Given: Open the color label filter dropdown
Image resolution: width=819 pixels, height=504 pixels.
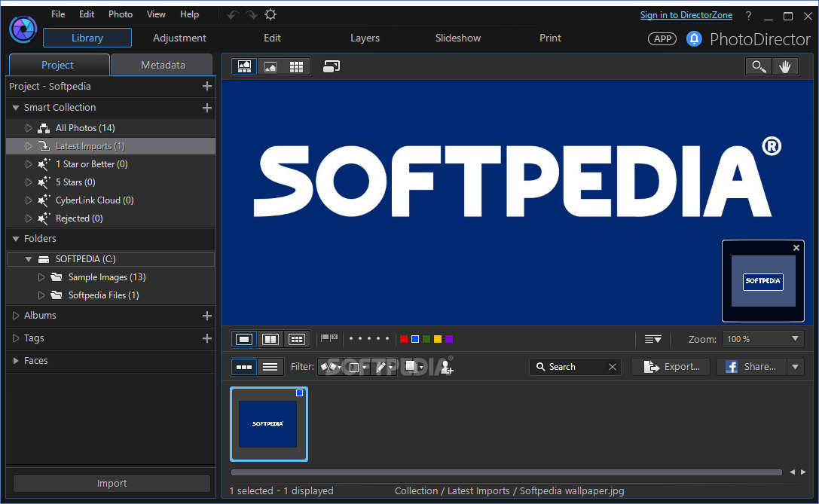Looking at the screenshot, I should [357, 368].
